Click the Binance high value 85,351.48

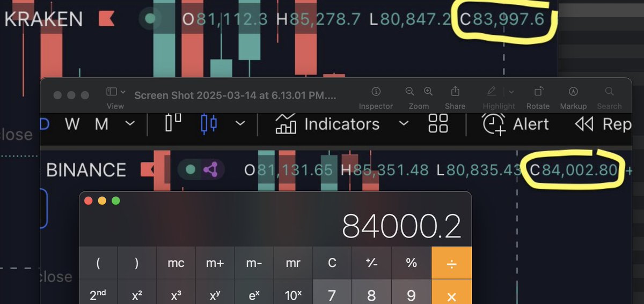(391, 170)
